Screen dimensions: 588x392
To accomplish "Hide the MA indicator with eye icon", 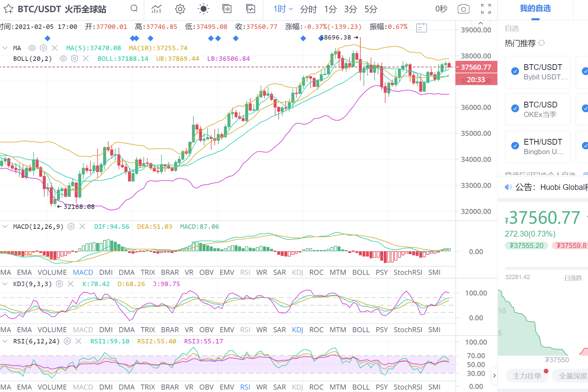I will click(32, 48).
